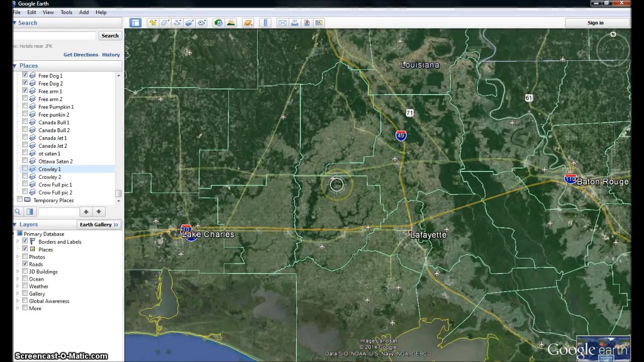The image size is (644, 362).
Task: Expand the Global Awareness layer node
Action: point(19,301)
